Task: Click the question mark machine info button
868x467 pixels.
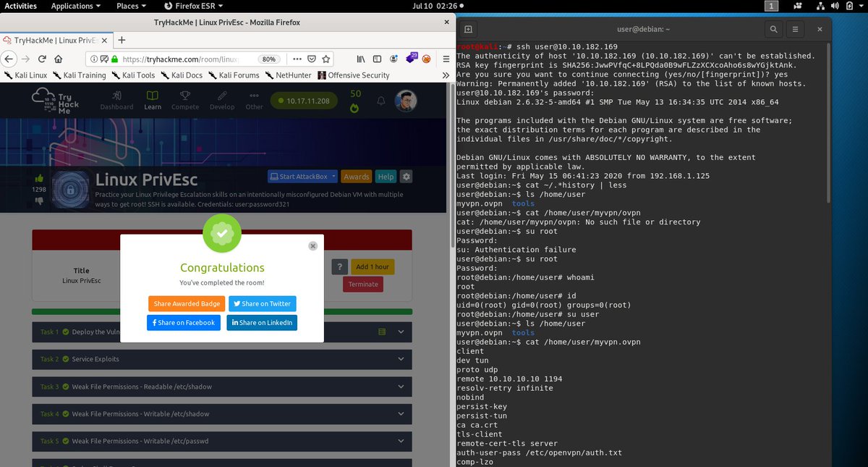Action: 339,266
